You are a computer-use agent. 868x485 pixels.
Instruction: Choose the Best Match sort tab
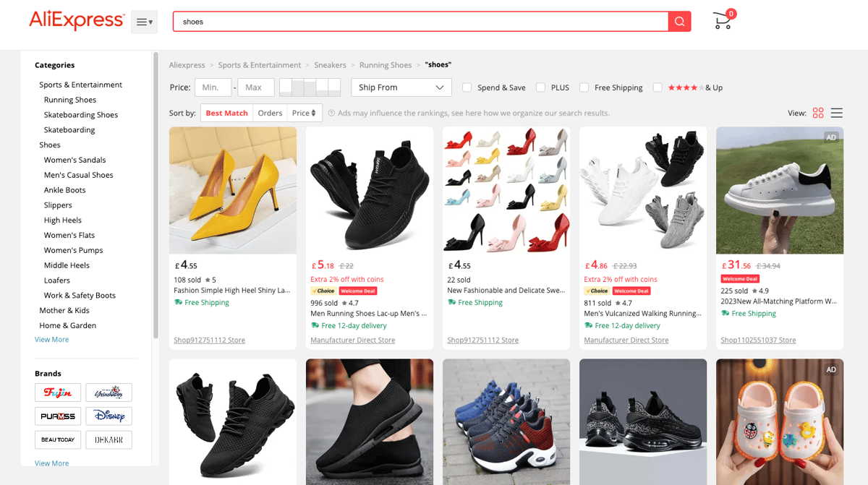point(226,113)
